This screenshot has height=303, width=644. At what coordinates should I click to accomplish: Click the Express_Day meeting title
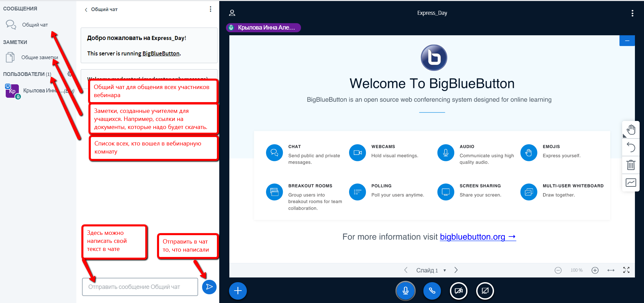[x=432, y=13]
